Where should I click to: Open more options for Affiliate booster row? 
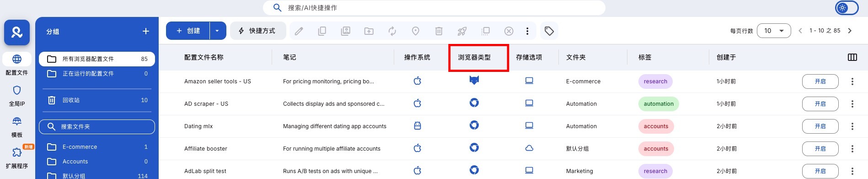[x=852, y=149]
